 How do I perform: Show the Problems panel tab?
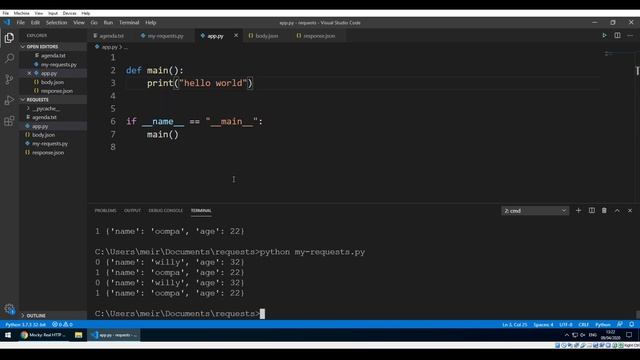pyautogui.click(x=105, y=211)
